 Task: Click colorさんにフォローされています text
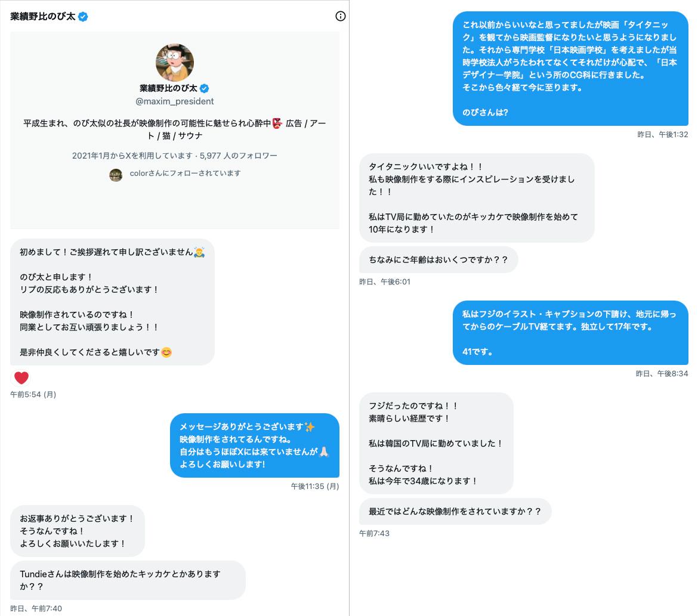click(185, 173)
